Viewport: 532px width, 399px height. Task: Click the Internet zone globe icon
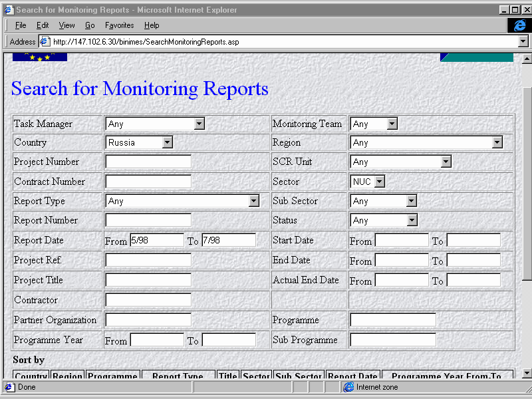pyautogui.click(x=348, y=387)
